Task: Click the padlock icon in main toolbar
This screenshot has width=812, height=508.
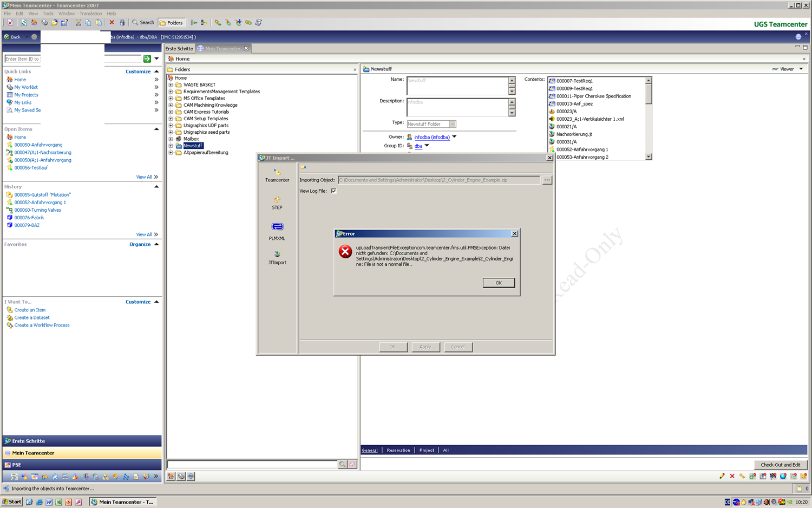Action: 122,23
